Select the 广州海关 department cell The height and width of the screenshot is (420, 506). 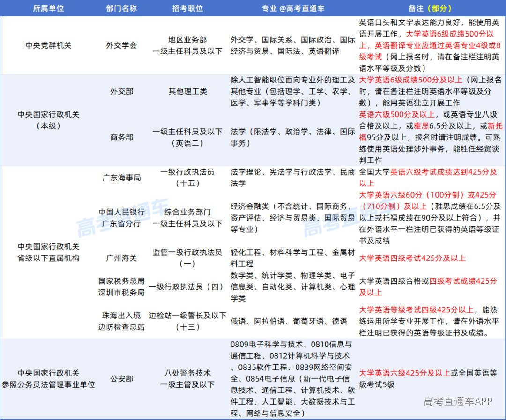click(121, 258)
